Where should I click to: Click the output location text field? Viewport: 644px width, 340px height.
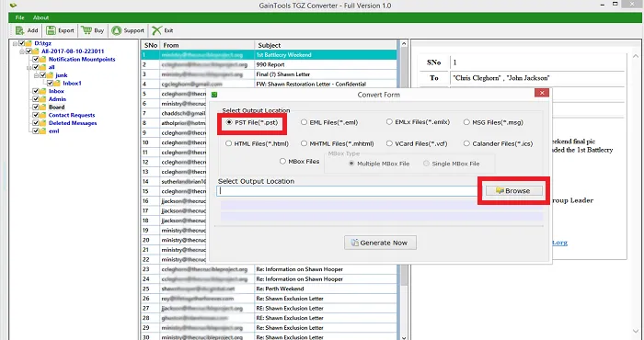[x=349, y=191]
